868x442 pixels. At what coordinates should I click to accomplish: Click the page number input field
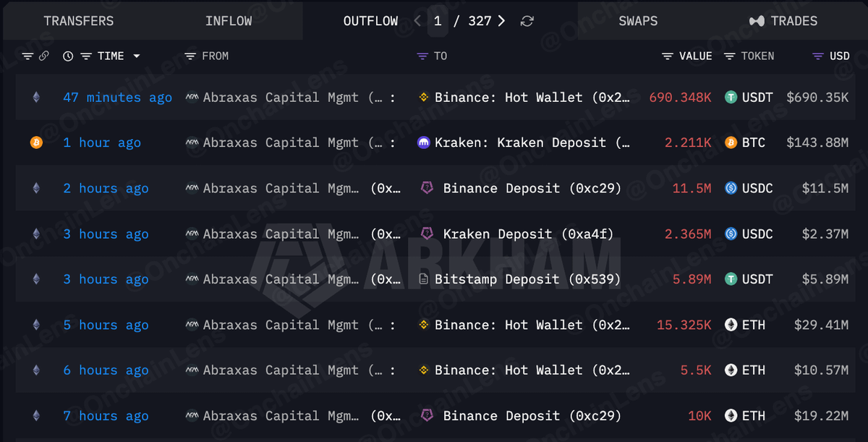pyautogui.click(x=438, y=21)
